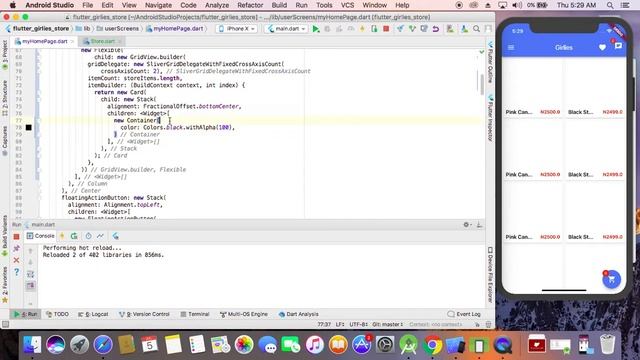Click the UTF-8 encoding in status bar
This screenshot has height=360, width=640.
pyautogui.click(x=359, y=324)
